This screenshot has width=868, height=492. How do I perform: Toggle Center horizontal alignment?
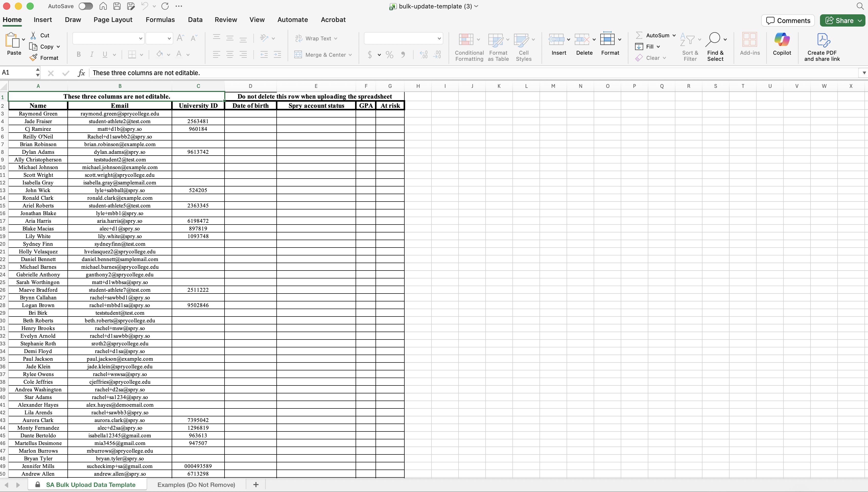230,54
